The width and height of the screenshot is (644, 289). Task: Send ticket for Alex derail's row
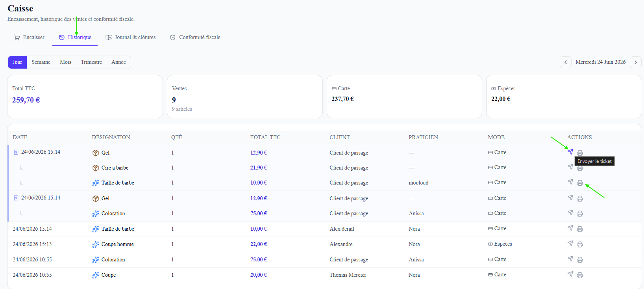(x=570, y=228)
